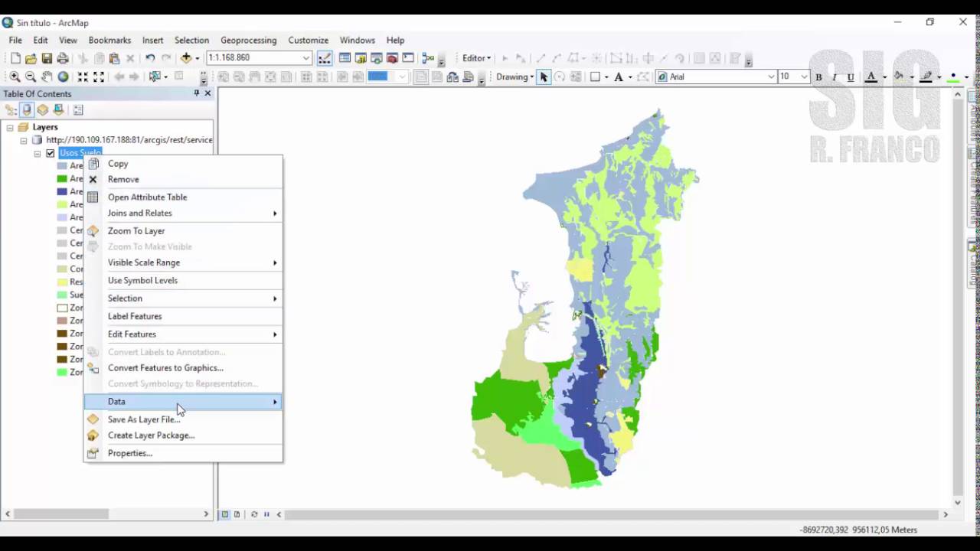Expand the Add Data dropdown arrow

(198, 58)
